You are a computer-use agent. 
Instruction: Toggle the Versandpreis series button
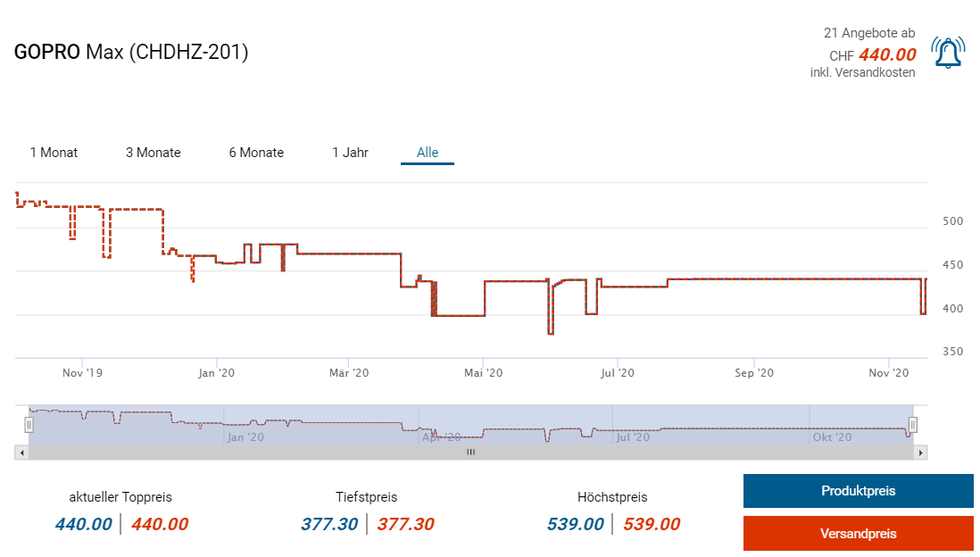tap(858, 534)
